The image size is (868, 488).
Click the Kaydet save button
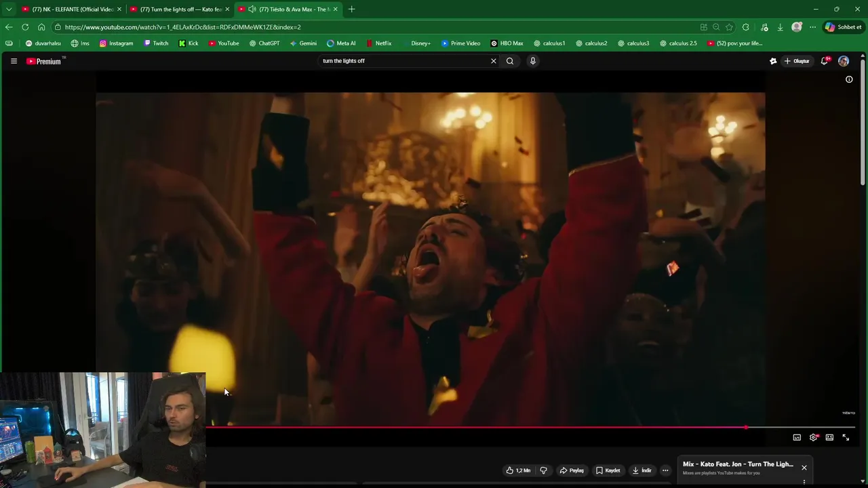tap(608, 470)
